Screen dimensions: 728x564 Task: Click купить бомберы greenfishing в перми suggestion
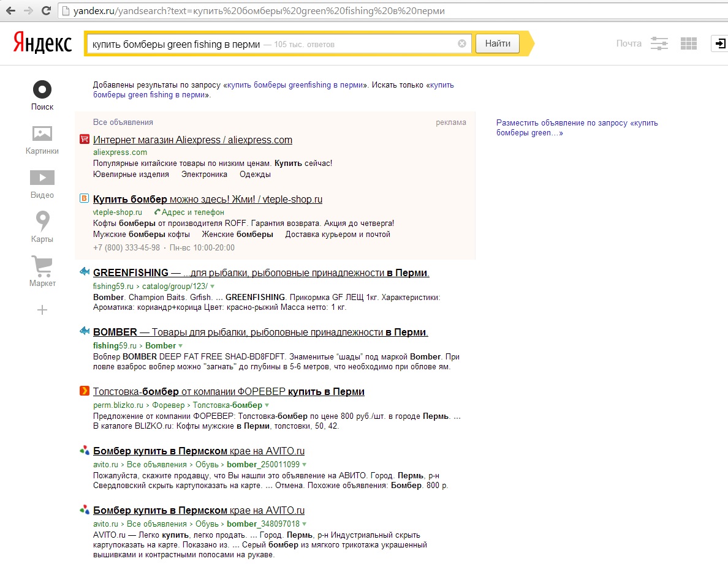[x=295, y=85]
